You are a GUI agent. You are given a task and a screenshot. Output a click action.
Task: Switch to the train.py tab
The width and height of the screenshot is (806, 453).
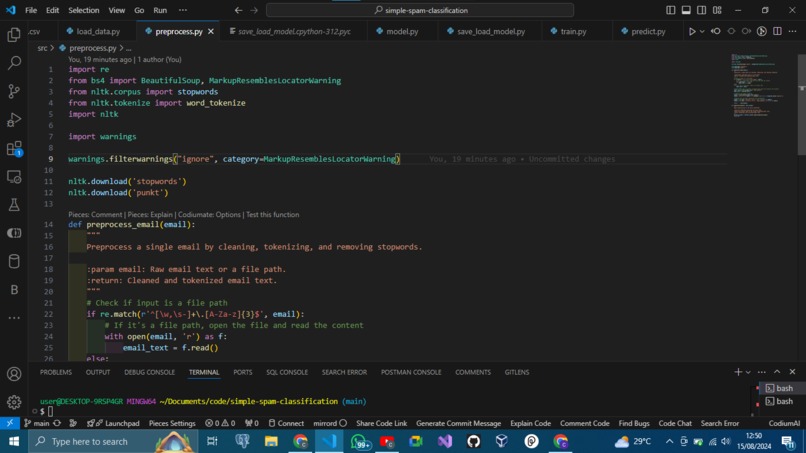[x=573, y=31]
